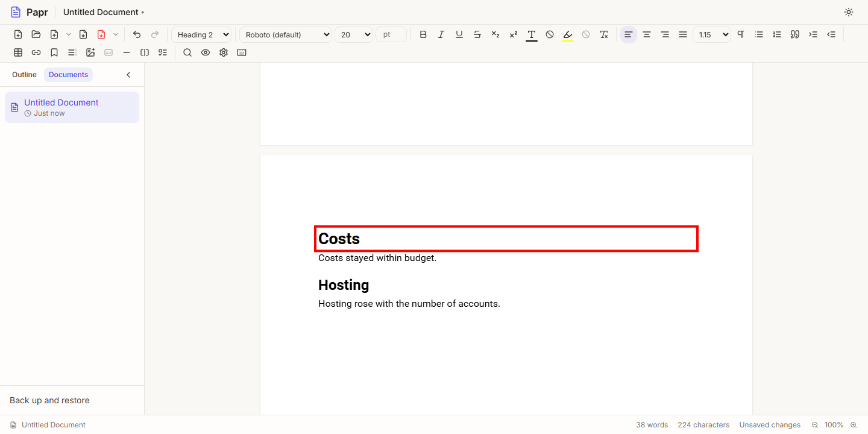Insert a hyperlink
This screenshot has height=434, width=868.
coord(36,52)
